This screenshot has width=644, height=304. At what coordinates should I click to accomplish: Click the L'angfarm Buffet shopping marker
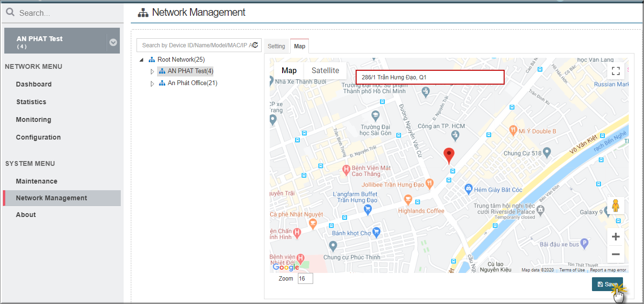(368, 209)
